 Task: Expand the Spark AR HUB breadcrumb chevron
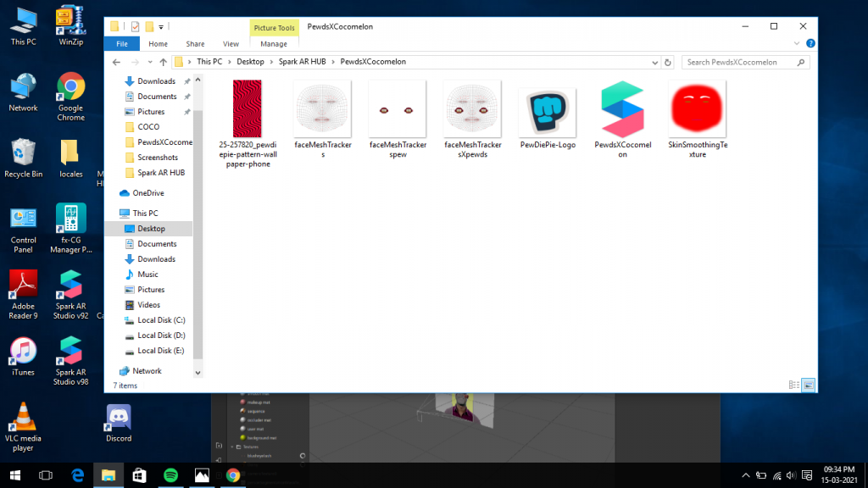click(333, 62)
